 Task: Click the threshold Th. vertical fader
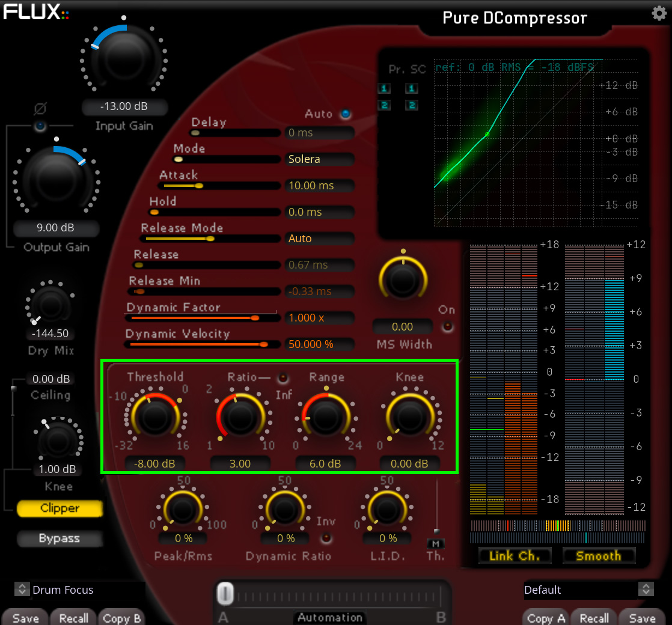[x=436, y=507]
